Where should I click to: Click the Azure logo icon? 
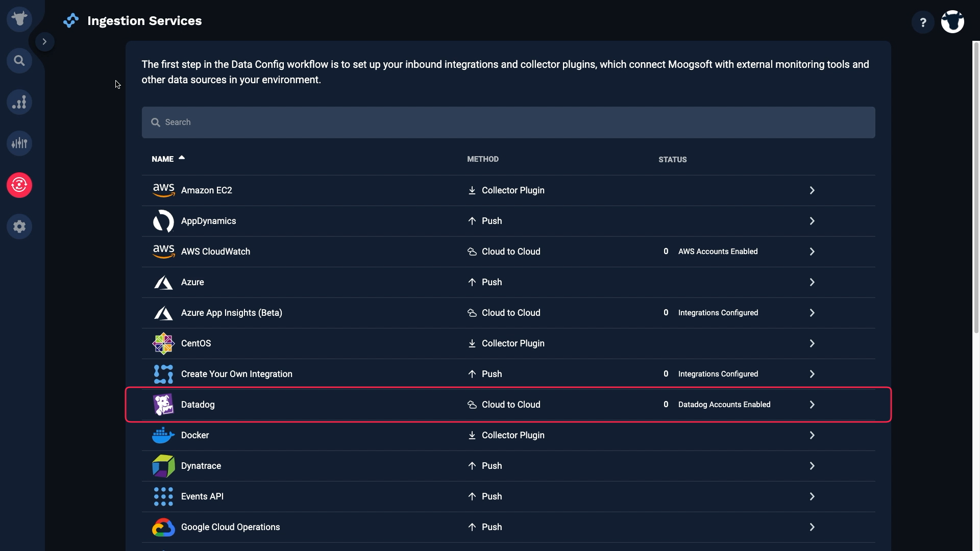coord(163,282)
